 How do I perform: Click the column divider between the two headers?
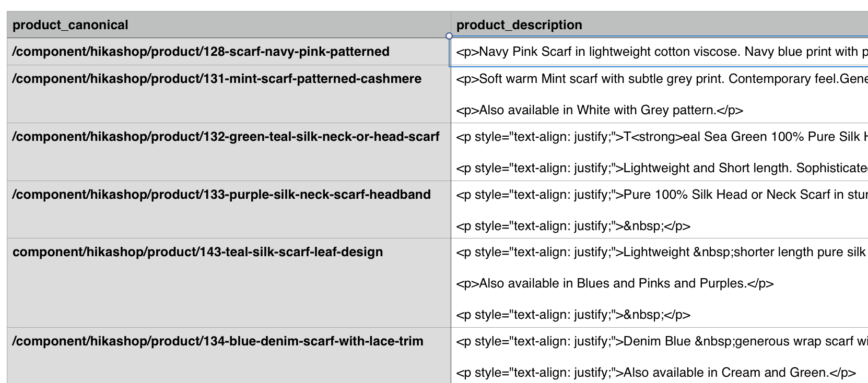click(451, 25)
